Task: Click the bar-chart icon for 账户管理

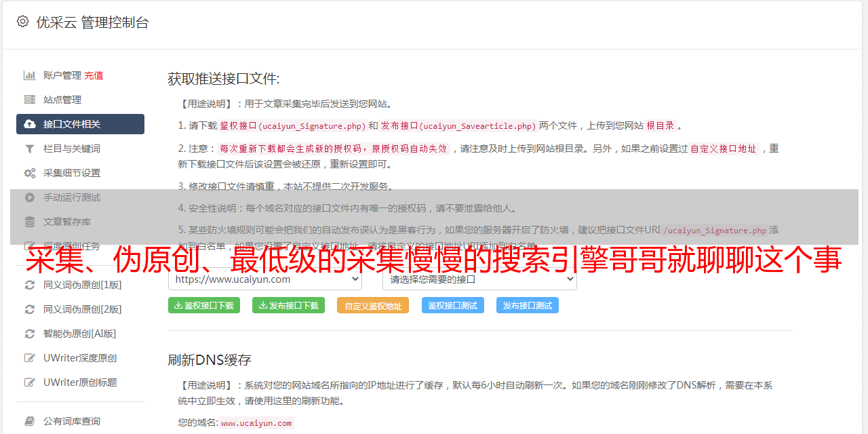Action: (x=30, y=75)
